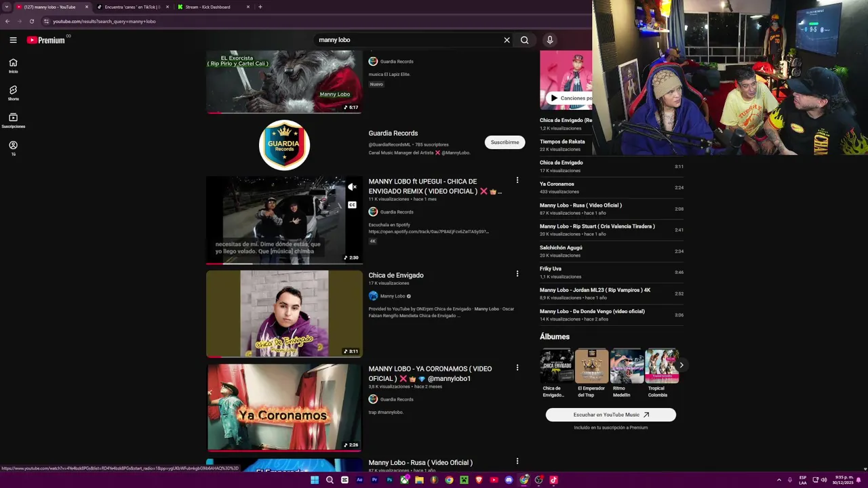868x488 pixels.
Task: Open the Spotify track link in description
Action: point(429,232)
